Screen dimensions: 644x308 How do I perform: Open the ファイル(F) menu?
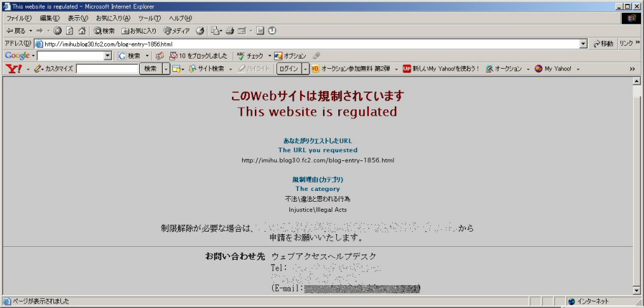point(18,18)
